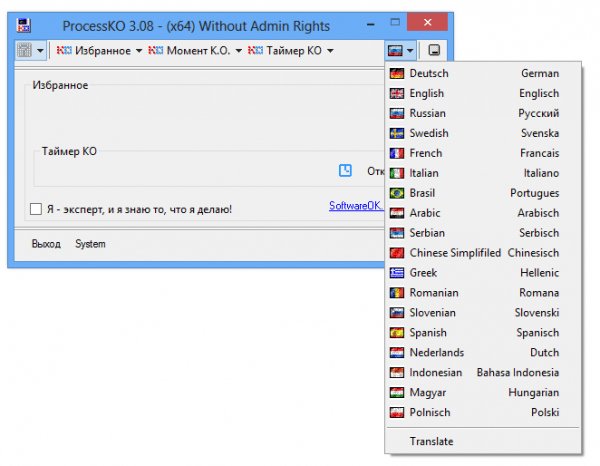Image resolution: width=600 pixels, height=466 pixels.
Task: Click the Serbian flag icon
Action: click(x=397, y=233)
